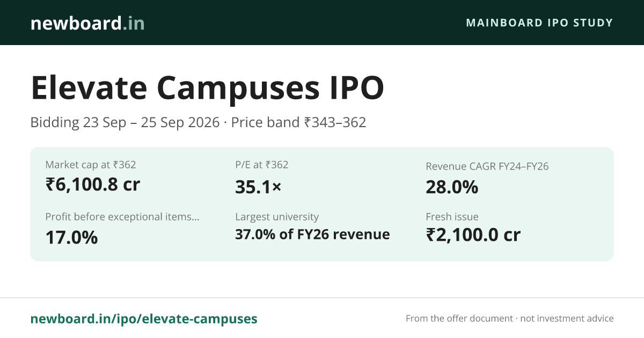Viewport: 644px width, 338px height.
Task: Select the bidding dates and price band line
Action: coord(198,122)
